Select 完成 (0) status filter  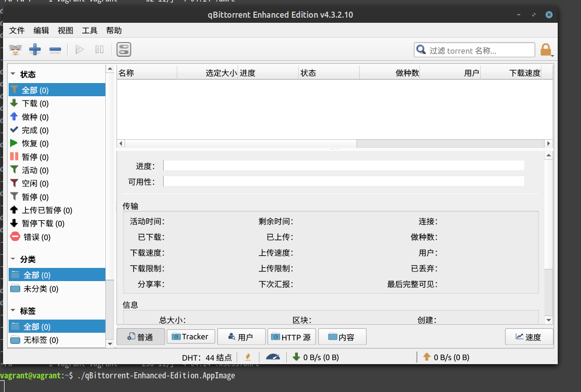point(57,130)
